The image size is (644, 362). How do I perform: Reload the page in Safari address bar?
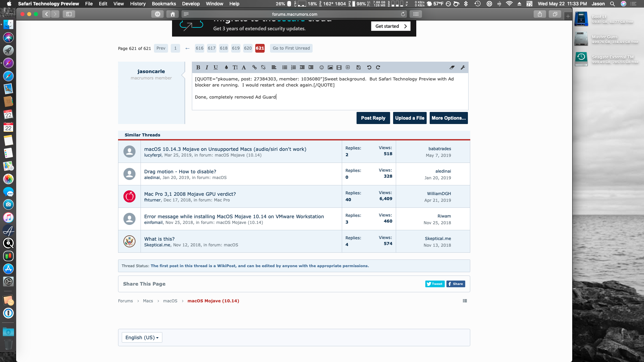pyautogui.click(x=403, y=14)
